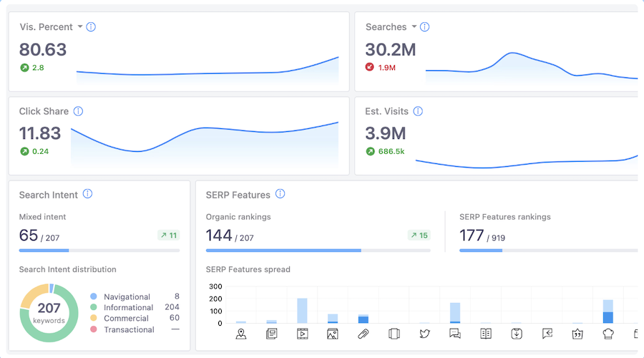Select the reply arrow speech bubble icon

[547, 334]
